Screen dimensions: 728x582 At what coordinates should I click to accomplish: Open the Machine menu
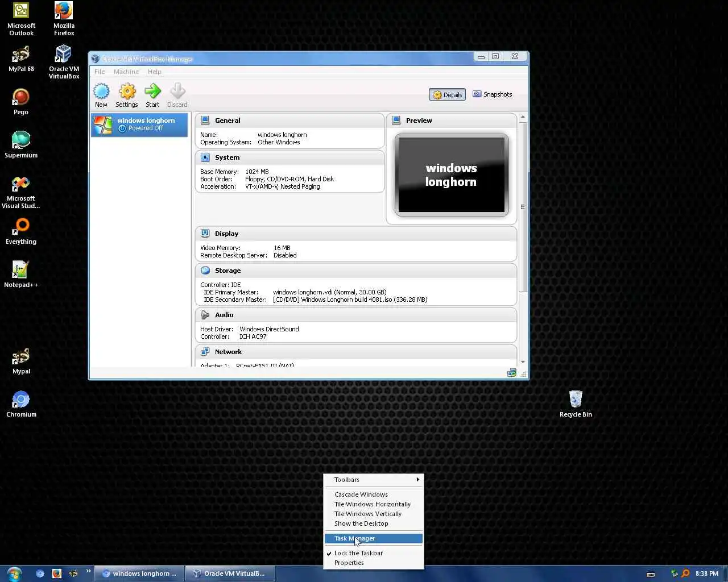[x=126, y=72]
